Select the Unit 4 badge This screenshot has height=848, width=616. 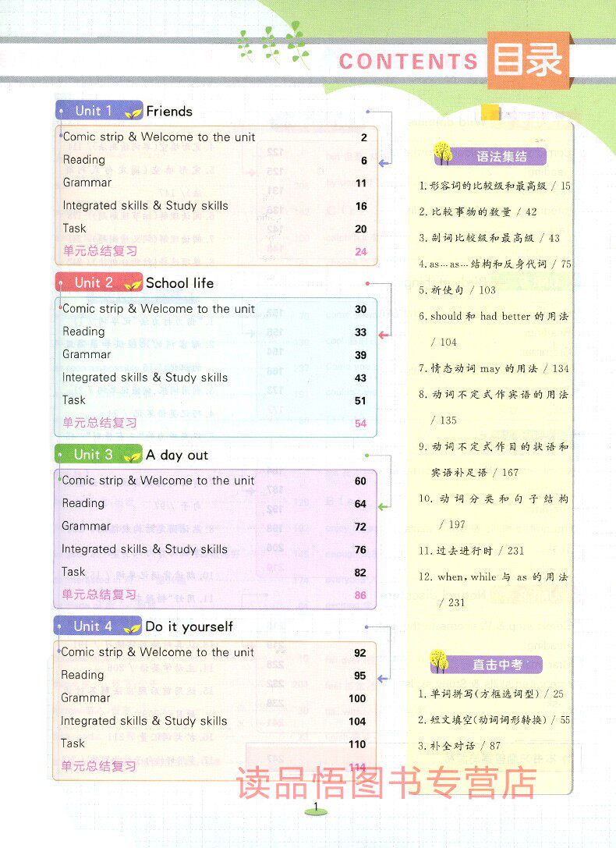pyautogui.click(x=97, y=626)
